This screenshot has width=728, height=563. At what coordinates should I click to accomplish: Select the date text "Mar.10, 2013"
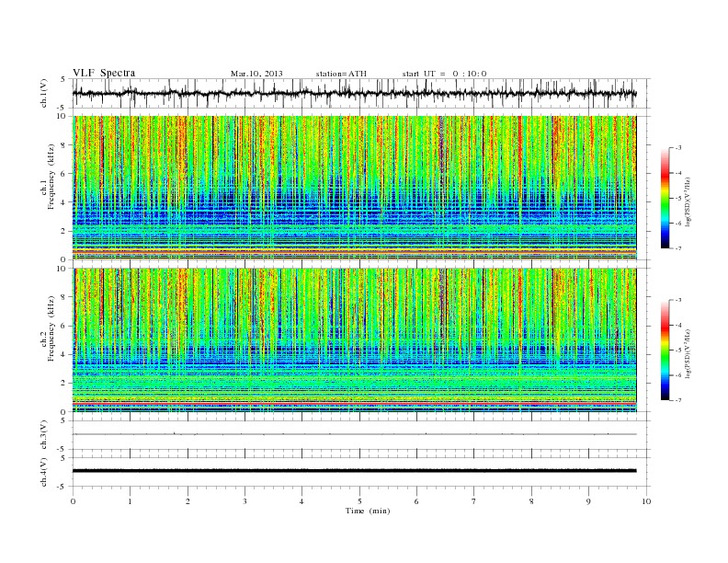pos(256,74)
